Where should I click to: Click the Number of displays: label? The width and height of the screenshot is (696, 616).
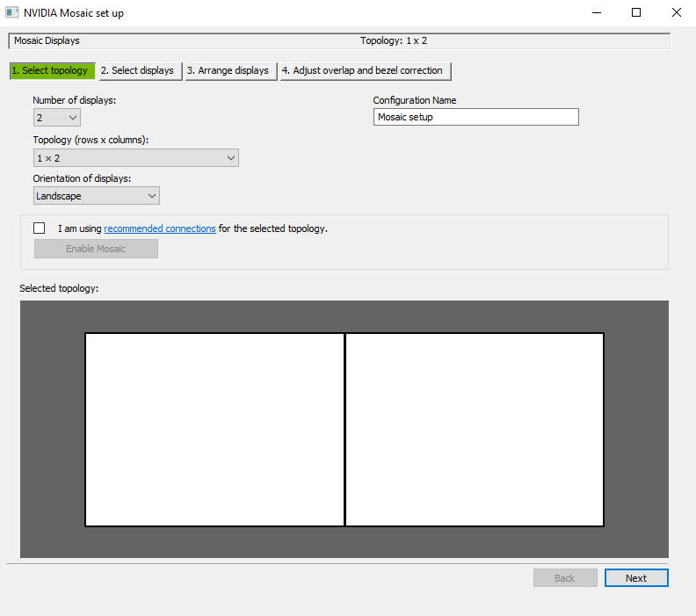coord(74,100)
